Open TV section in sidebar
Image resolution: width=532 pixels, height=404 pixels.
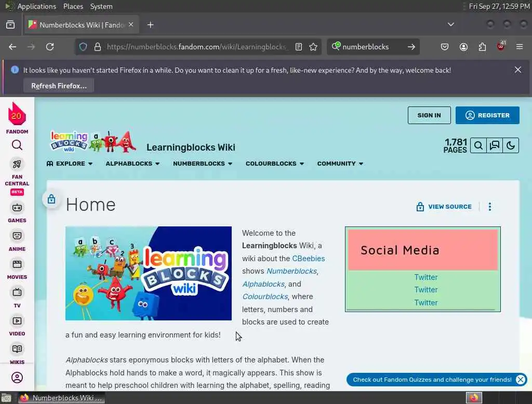click(x=17, y=298)
